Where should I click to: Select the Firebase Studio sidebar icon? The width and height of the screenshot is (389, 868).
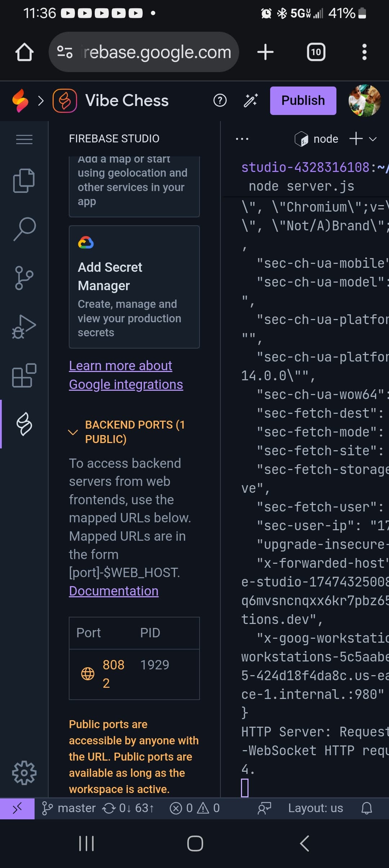tap(24, 424)
